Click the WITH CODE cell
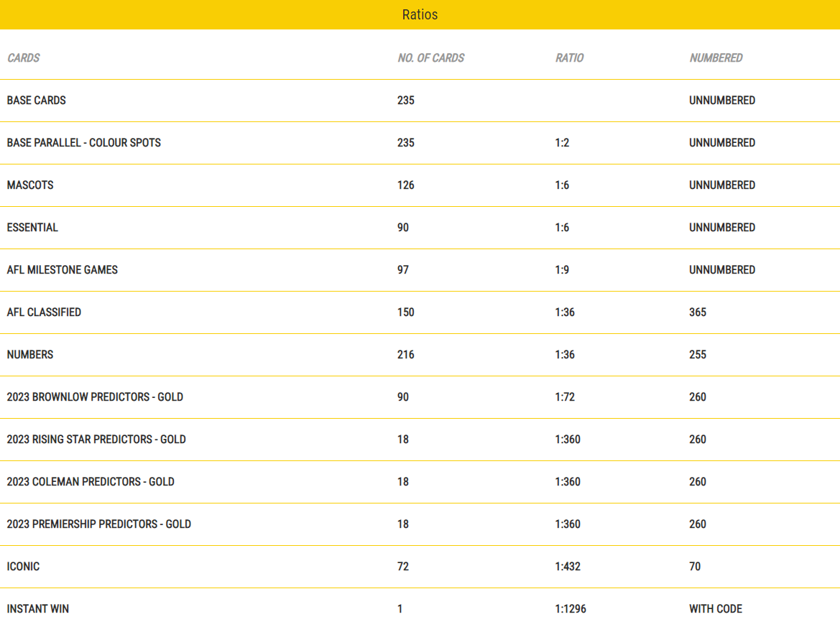Image resolution: width=840 pixels, height=622 pixels. click(x=716, y=608)
